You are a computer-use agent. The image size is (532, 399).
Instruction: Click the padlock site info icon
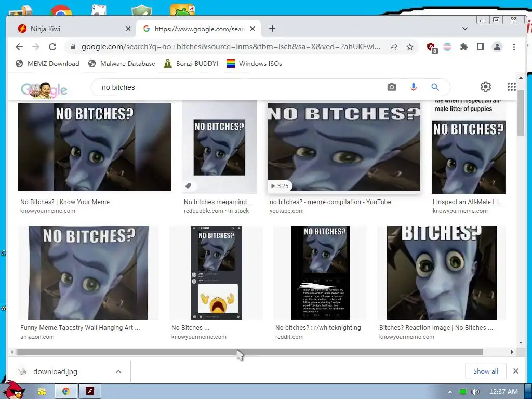tap(73, 47)
